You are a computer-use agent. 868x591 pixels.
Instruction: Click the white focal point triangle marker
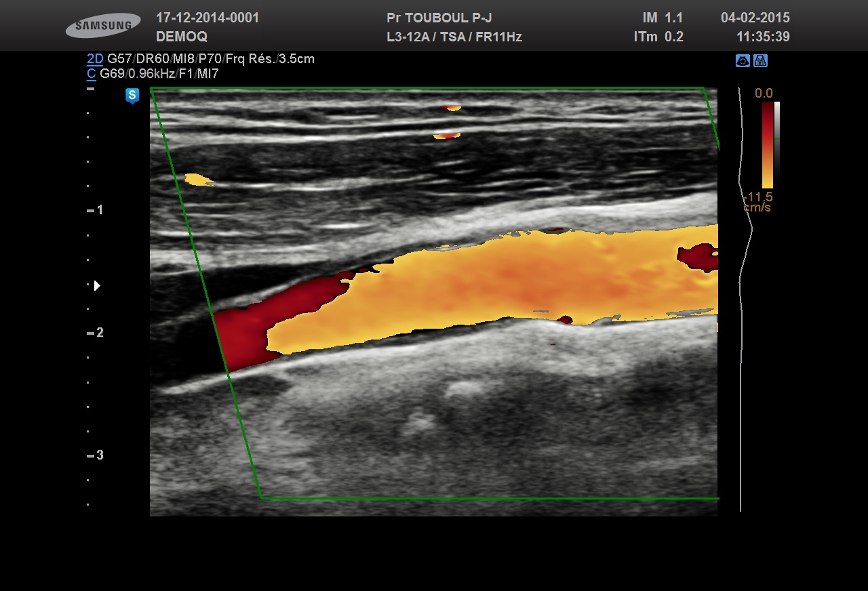coord(97,285)
